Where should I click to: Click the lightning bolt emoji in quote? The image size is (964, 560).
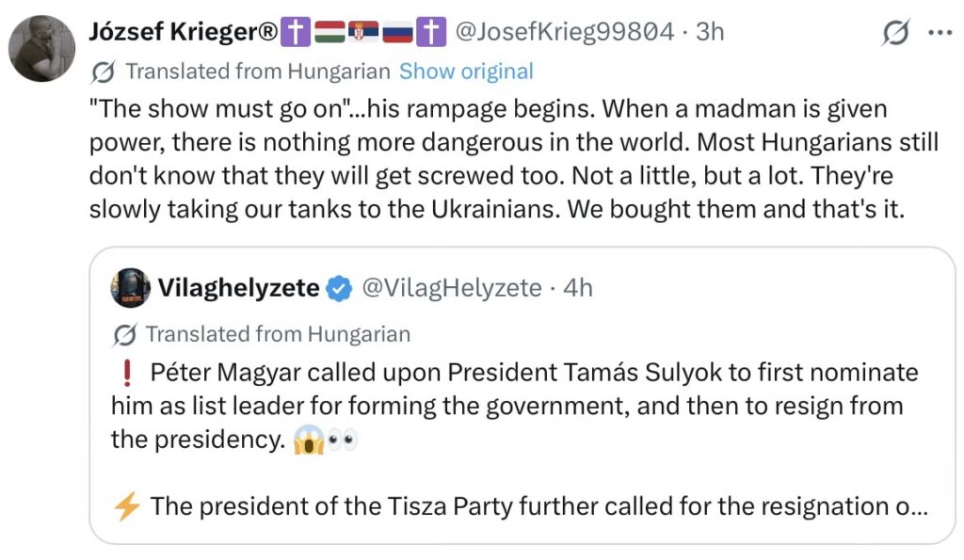pos(126,506)
